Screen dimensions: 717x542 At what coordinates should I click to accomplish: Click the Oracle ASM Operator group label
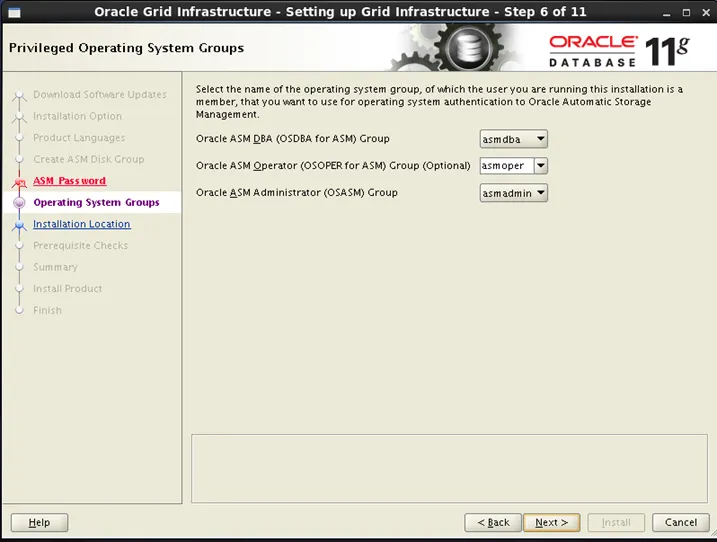pyautogui.click(x=333, y=166)
